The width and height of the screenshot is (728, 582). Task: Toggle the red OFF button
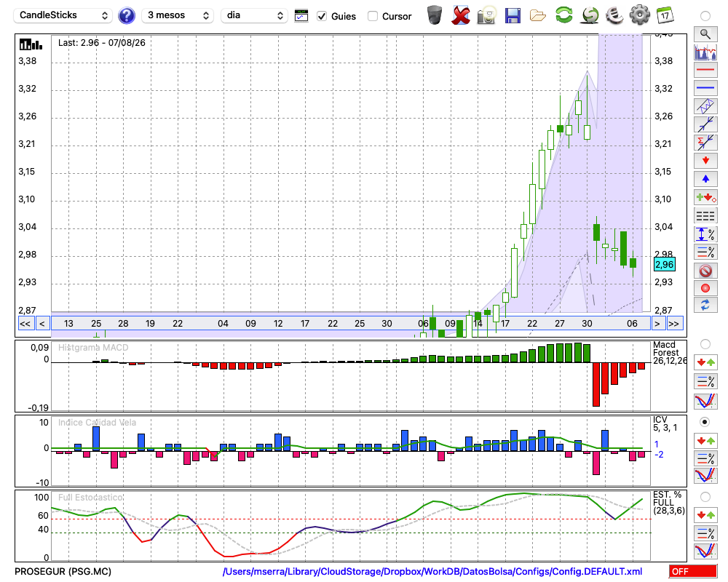[693, 571]
